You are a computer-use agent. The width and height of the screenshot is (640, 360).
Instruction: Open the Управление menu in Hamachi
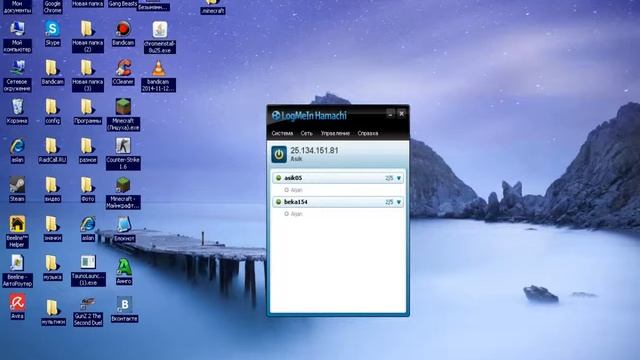point(335,133)
